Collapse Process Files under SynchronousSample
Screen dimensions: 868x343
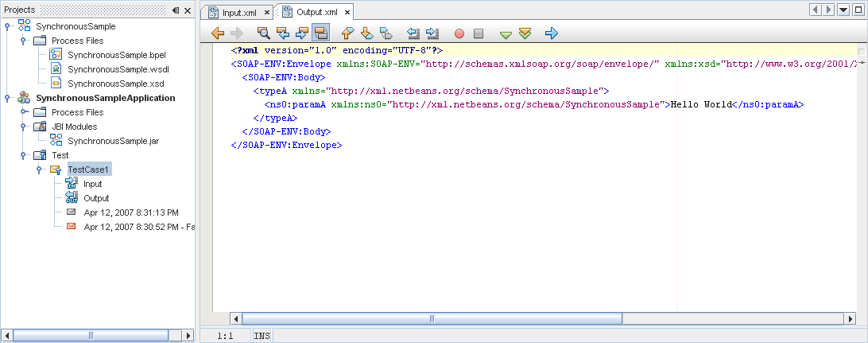point(23,41)
